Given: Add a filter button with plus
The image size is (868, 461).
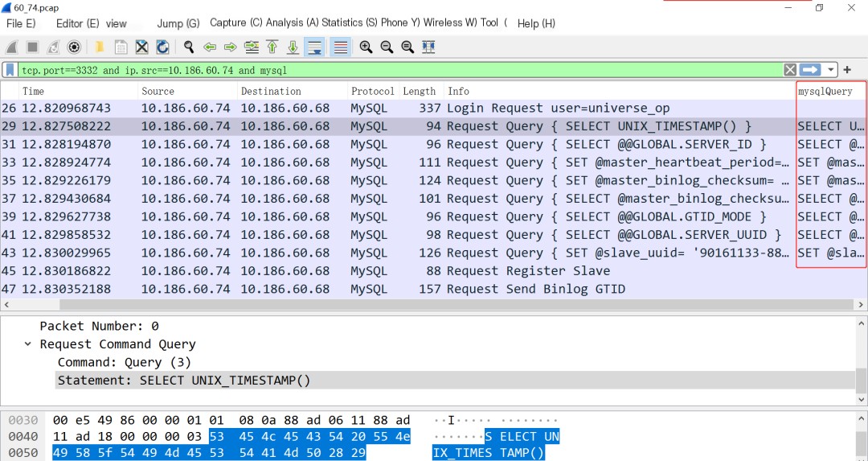Looking at the screenshot, I should pyautogui.click(x=847, y=70).
